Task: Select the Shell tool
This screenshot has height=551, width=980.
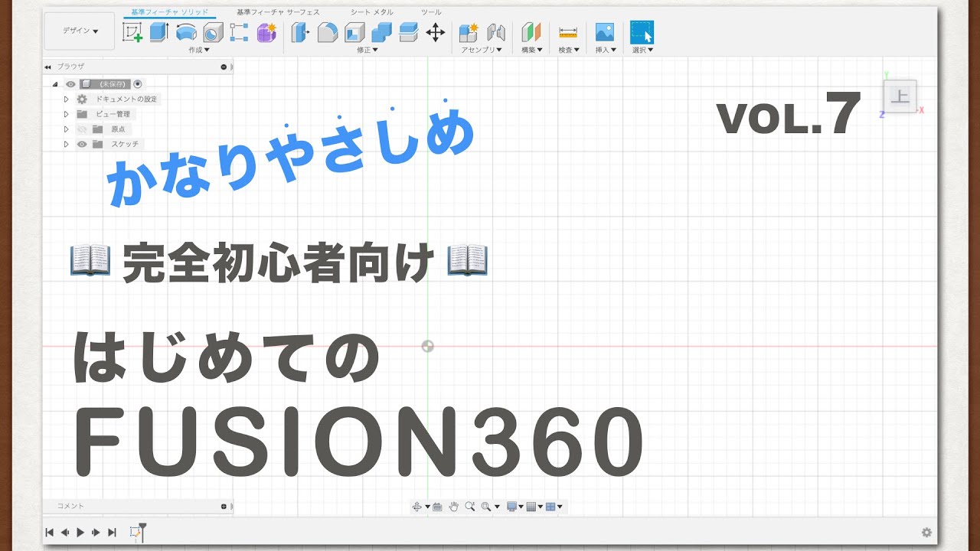Action: pos(354,32)
